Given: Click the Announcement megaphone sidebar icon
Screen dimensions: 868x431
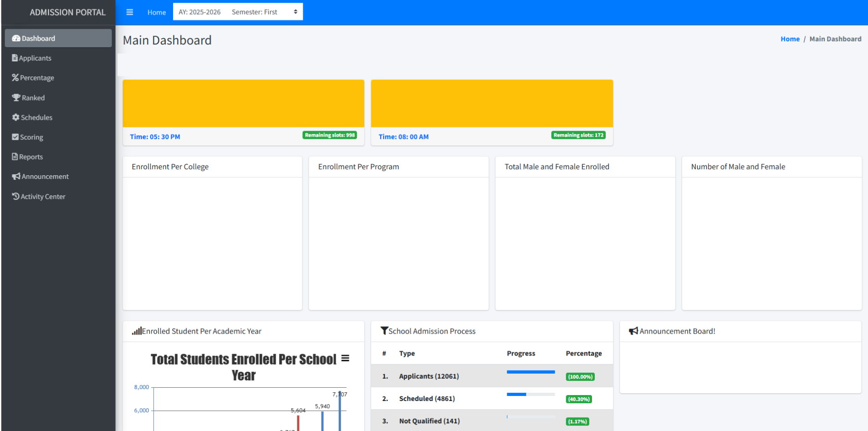Looking at the screenshot, I should pyautogui.click(x=16, y=177).
